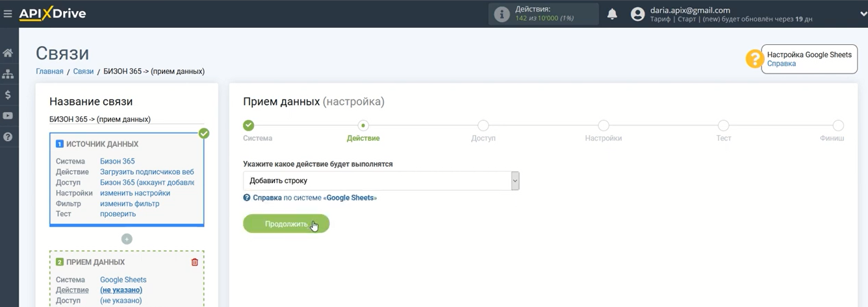Open Google Sheets help link
Screen dimensions: 868x307
351,197
